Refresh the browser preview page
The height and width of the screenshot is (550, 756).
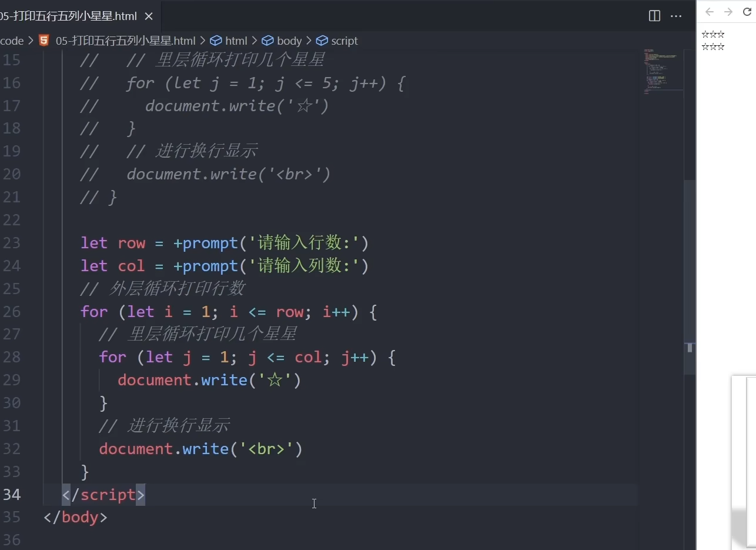(x=747, y=11)
